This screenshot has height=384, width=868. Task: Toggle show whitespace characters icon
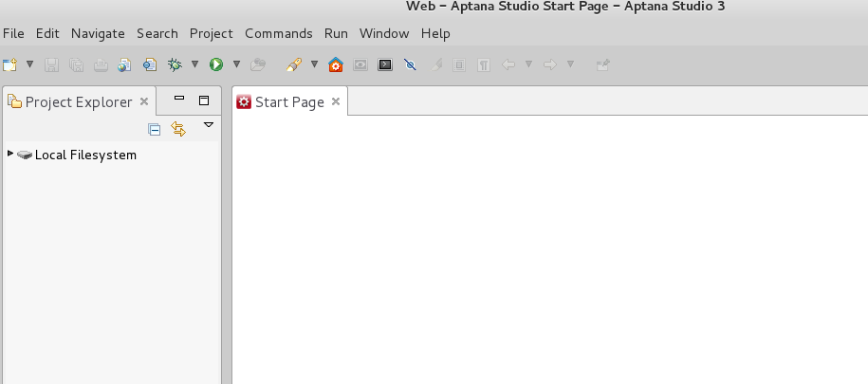(483, 64)
